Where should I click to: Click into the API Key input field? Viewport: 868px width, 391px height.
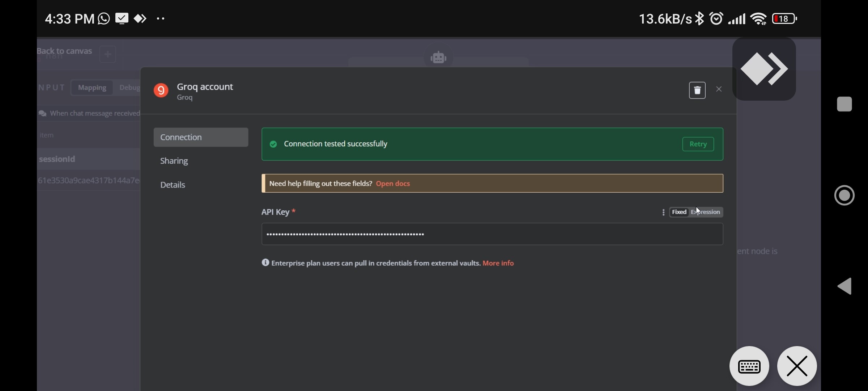click(x=492, y=234)
